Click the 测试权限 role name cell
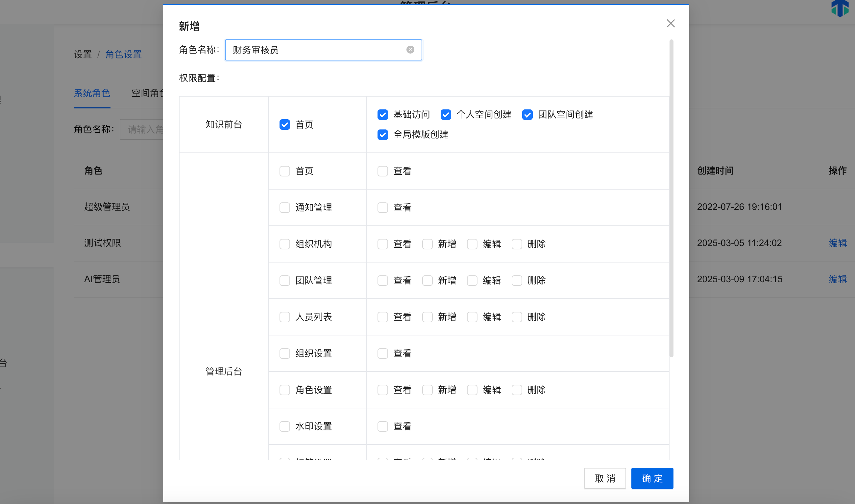Screen dimensions: 855x504 [x=102, y=243]
